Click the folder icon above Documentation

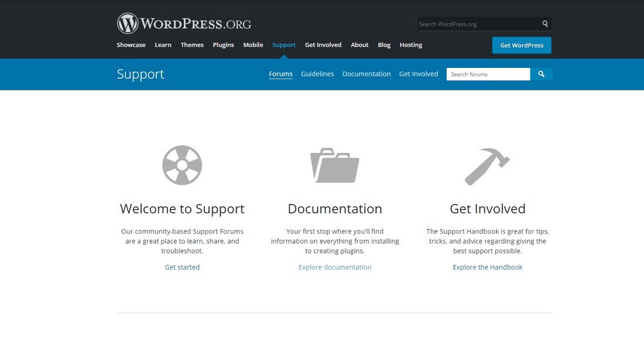[335, 165]
